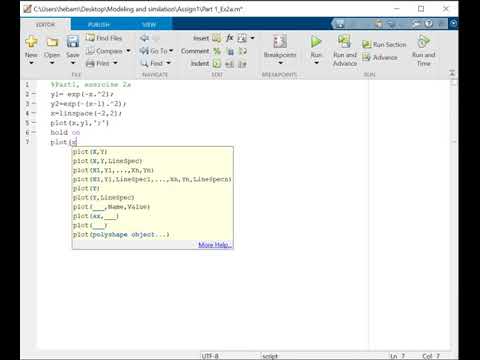Select the plot(X,Y) syntax hint

[x=90, y=152]
